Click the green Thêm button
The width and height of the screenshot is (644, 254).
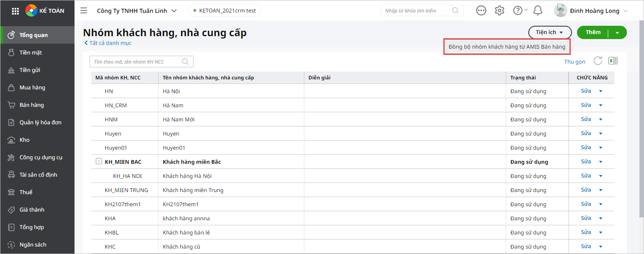(593, 32)
